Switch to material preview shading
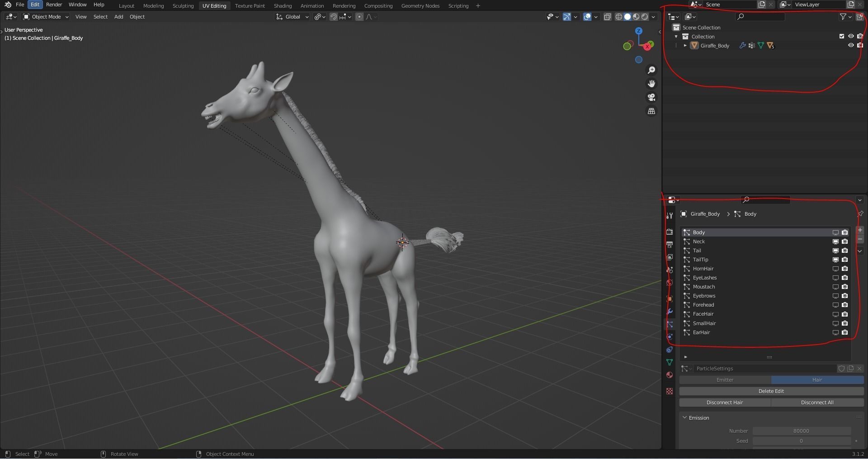 636,17
